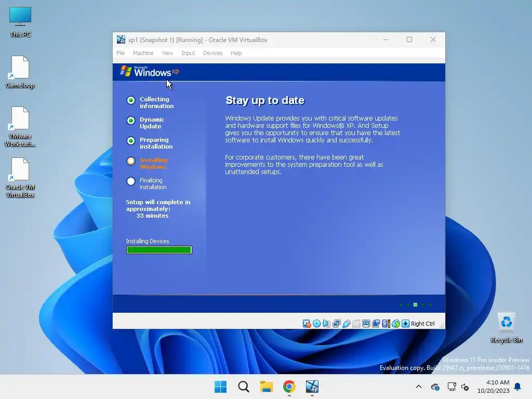The width and height of the screenshot is (532, 399).
Task: Click the Finalizing installation step indicator
Action: tap(130, 181)
